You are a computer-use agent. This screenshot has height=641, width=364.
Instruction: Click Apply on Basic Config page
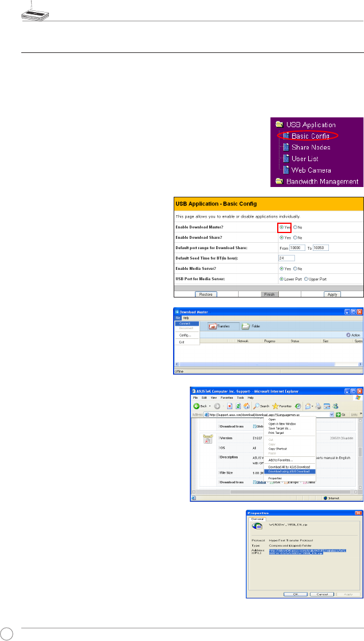pyautogui.click(x=332, y=294)
